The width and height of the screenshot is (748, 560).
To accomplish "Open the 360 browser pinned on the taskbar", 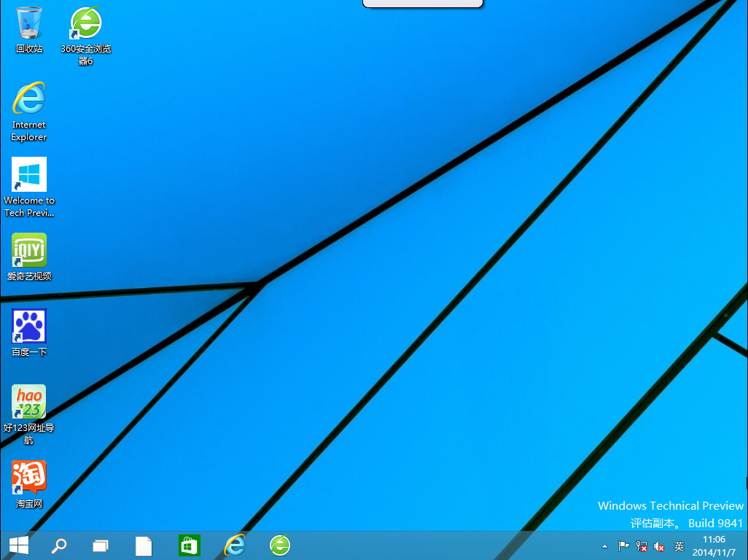I will click(280, 545).
